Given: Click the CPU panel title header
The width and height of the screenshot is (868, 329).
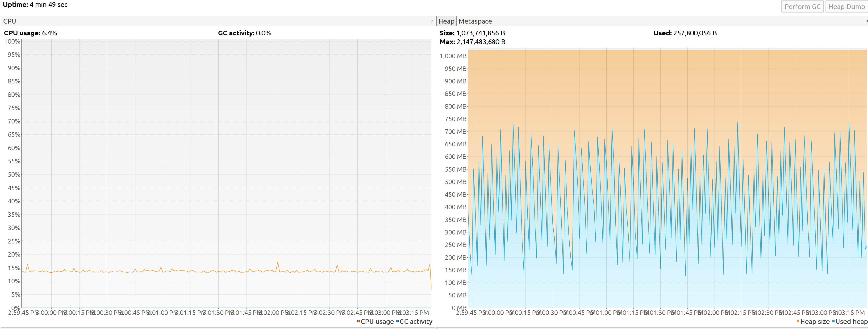Looking at the screenshot, I should pos(10,21).
